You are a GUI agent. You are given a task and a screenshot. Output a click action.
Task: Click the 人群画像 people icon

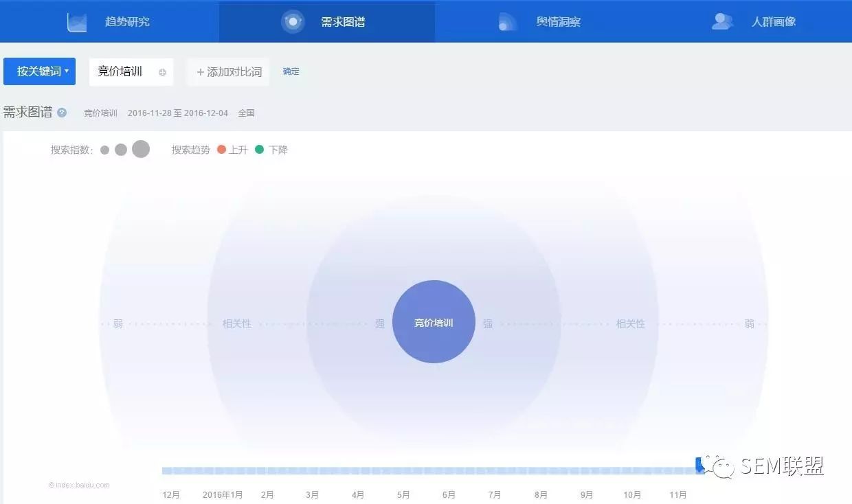pyautogui.click(x=722, y=22)
